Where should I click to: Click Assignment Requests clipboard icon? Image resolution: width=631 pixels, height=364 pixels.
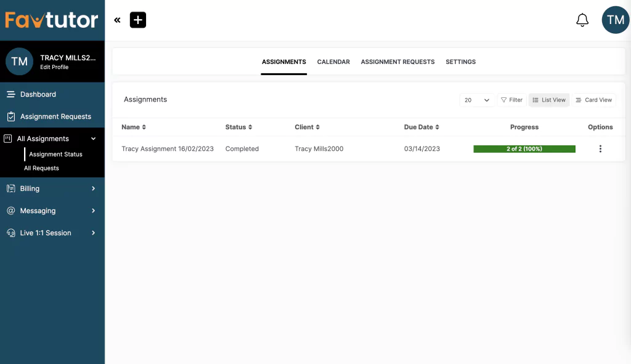tap(11, 116)
